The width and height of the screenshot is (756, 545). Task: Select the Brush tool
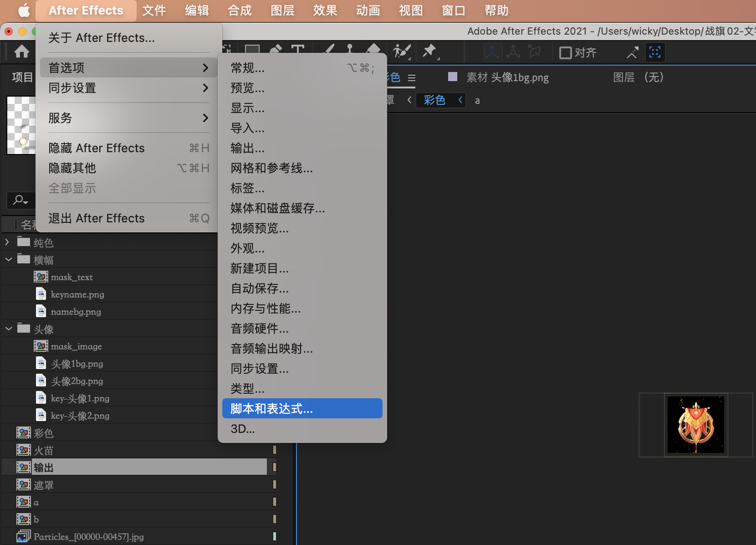pos(329,50)
